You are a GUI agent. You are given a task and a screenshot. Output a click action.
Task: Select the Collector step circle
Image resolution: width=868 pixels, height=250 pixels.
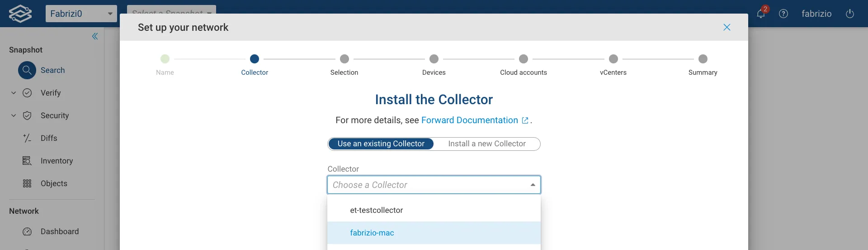point(255,59)
